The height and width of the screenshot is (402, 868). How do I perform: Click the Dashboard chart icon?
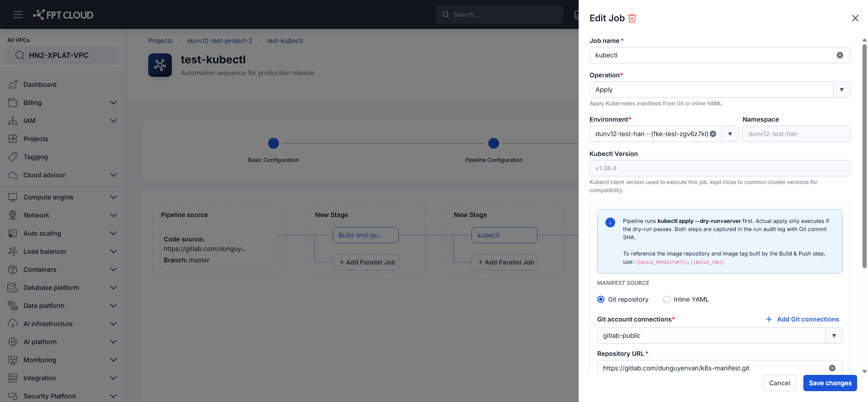[x=13, y=85]
